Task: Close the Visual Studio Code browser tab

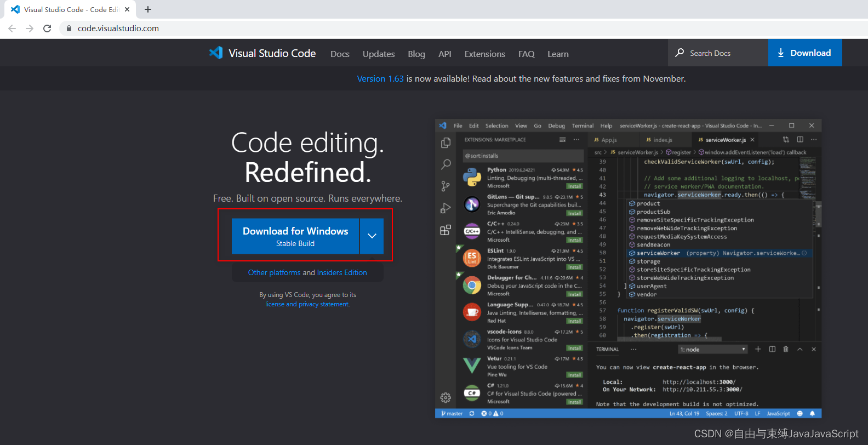Action: pos(127,9)
